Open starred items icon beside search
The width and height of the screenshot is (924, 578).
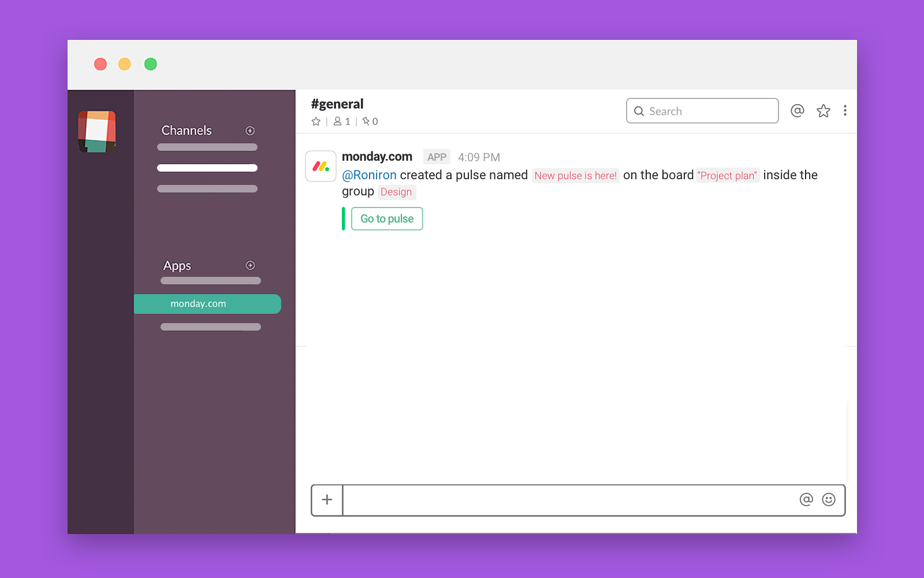pos(824,110)
